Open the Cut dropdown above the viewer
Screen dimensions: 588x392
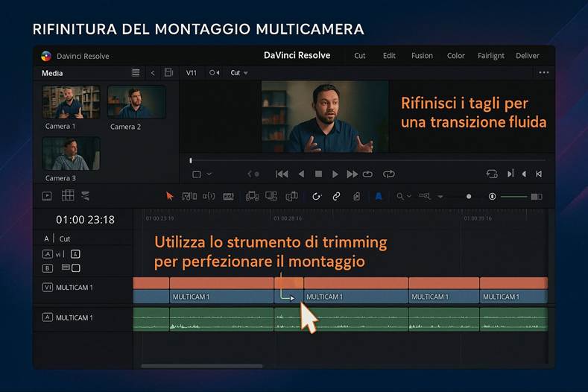239,73
